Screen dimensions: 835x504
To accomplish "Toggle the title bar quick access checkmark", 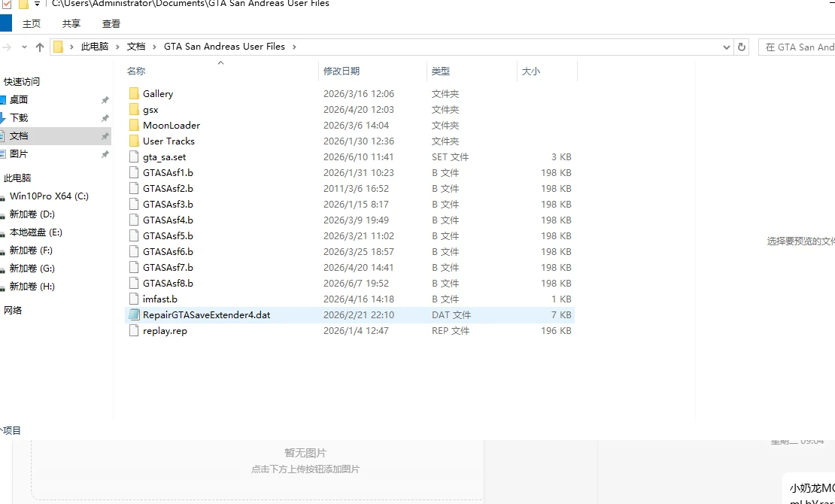I will tap(7, 5).
